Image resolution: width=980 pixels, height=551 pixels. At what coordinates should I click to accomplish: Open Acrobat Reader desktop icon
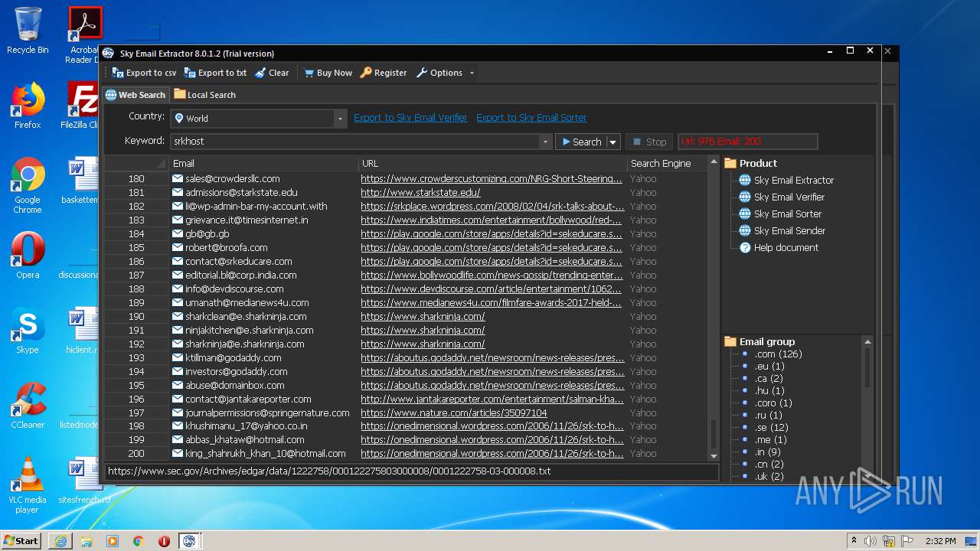[x=84, y=35]
